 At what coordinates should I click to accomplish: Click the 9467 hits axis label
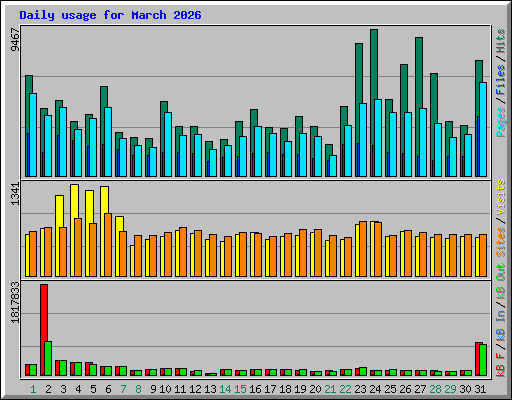tap(15, 40)
